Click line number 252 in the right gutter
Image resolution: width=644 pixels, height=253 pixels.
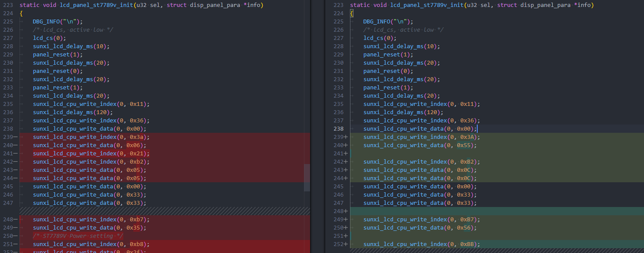coord(338,244)
